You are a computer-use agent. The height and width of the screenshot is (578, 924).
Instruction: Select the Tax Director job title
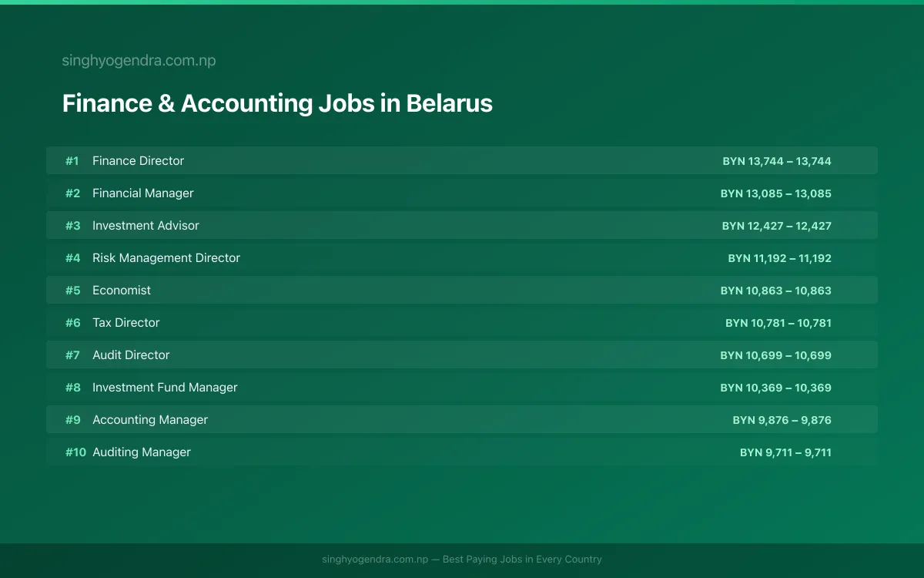(126, 323)
